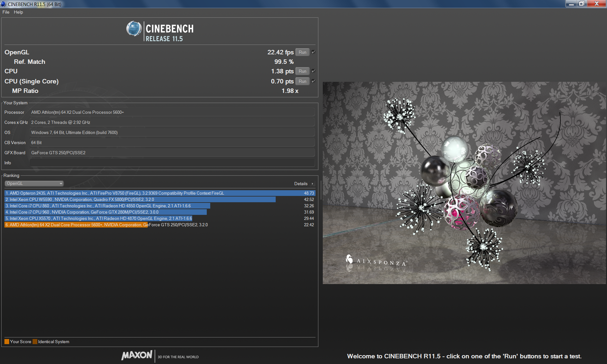Click the welcome status message text
Image resolution: width=607 pixels, height=364 pixels.
[x=464, y=356]
